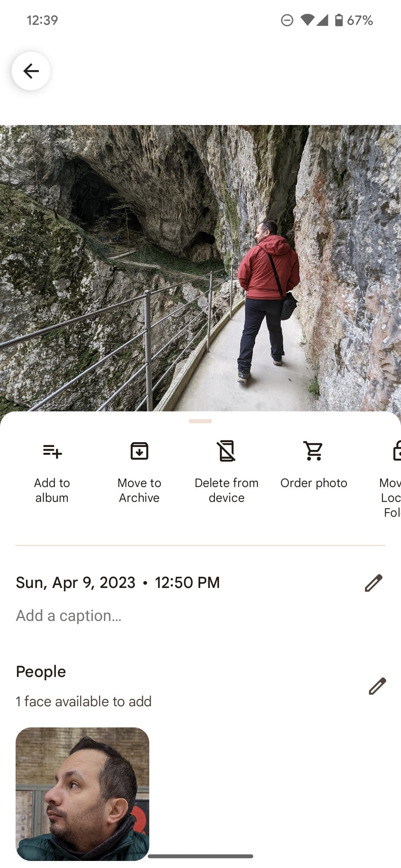Screen dimensions: 401x868
Task: Tap the cave walkway photo
Action: point(200,268)
